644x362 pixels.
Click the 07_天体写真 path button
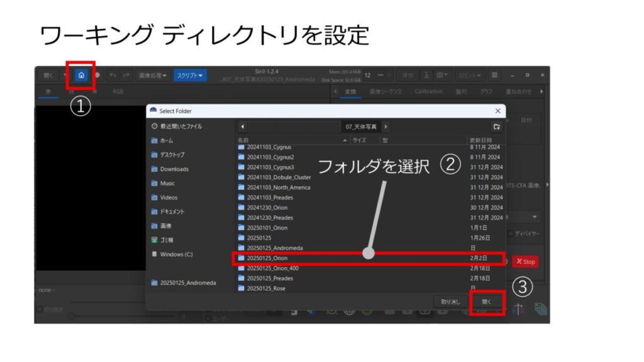point(361,126)
